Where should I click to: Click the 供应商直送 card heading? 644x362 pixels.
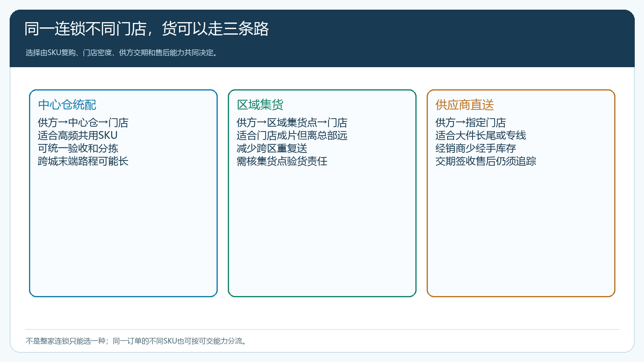(464, 105)
